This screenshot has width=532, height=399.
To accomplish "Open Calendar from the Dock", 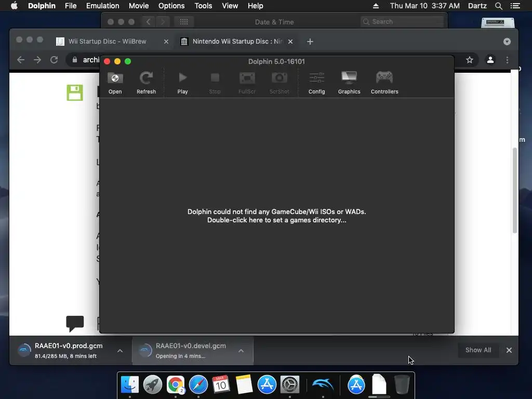I will coord(221,384).
